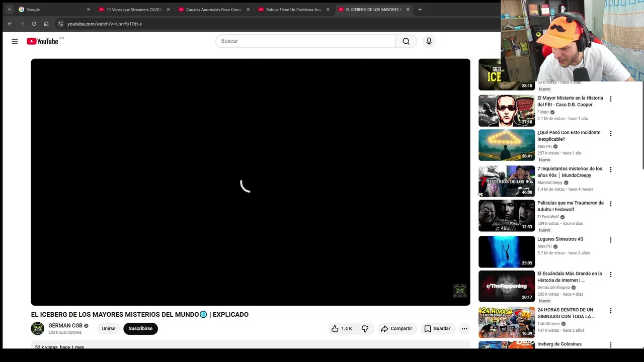The height and width of the screenshot is (362, 644).
Task: Go back with the browser back arrow
Action: (10, 24)
